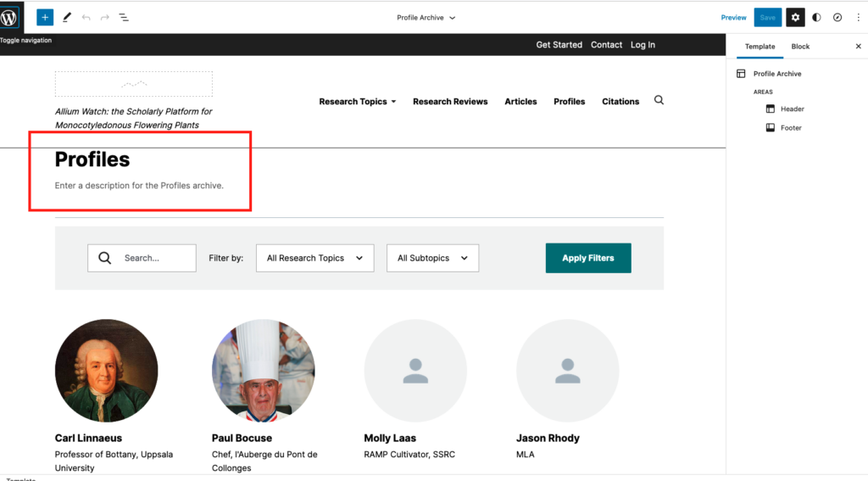
Task: Click the Undo arrow
Action: (86, 18)
